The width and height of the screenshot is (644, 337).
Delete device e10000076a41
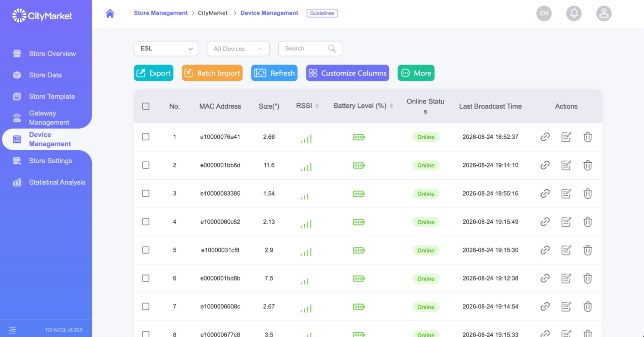point(588,137)
